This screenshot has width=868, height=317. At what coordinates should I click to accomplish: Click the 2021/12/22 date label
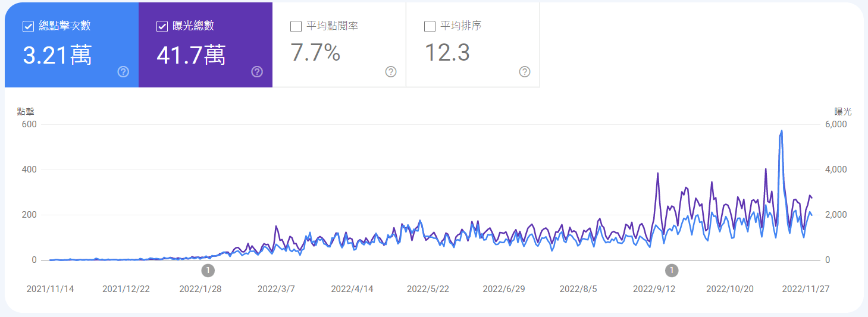point(126,289)
